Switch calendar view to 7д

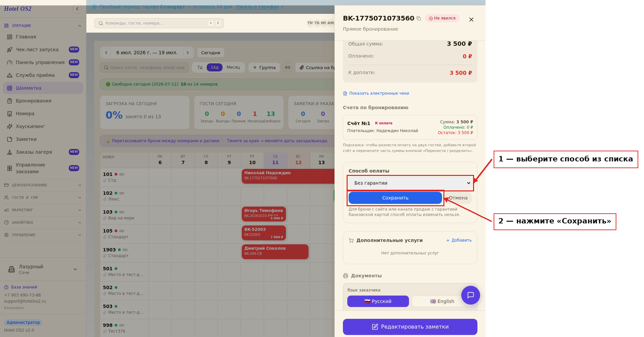(x=200, y=67)
